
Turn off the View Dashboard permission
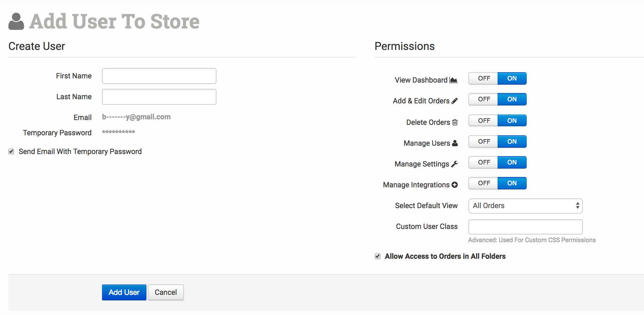coord(483,78)
